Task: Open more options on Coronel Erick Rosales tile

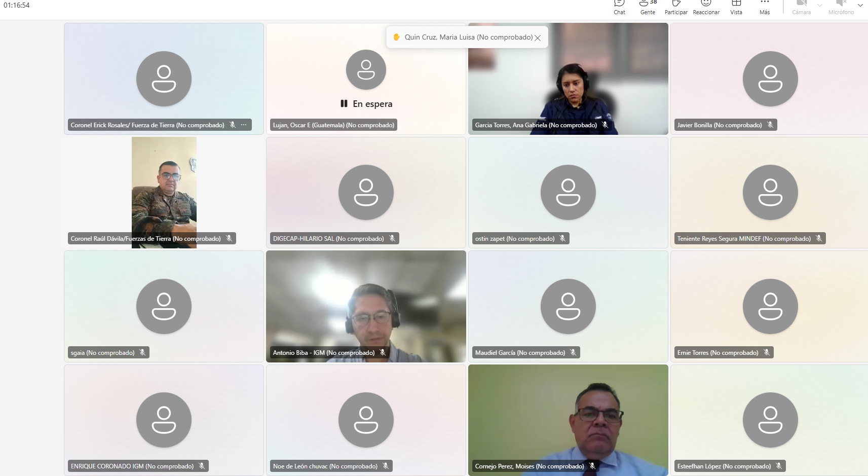Action: pyautogui.click(x=244, y=125)
